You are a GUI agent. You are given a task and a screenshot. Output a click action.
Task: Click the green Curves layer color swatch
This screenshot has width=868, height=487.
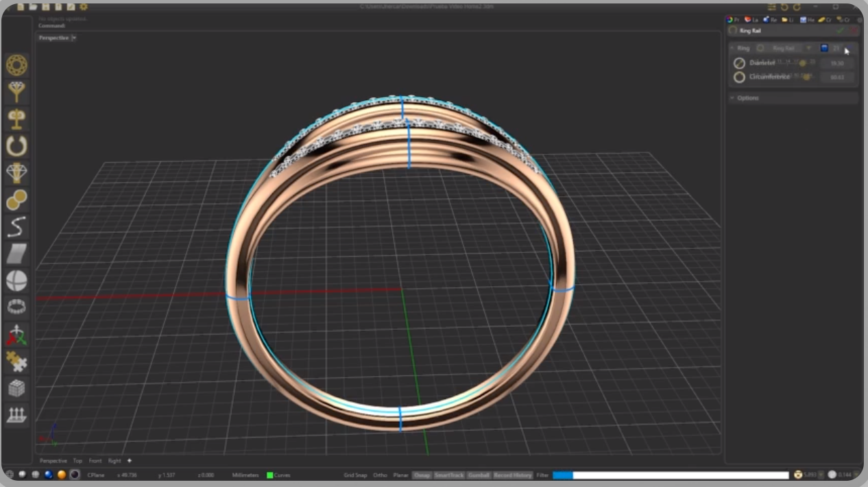[270, 475]
